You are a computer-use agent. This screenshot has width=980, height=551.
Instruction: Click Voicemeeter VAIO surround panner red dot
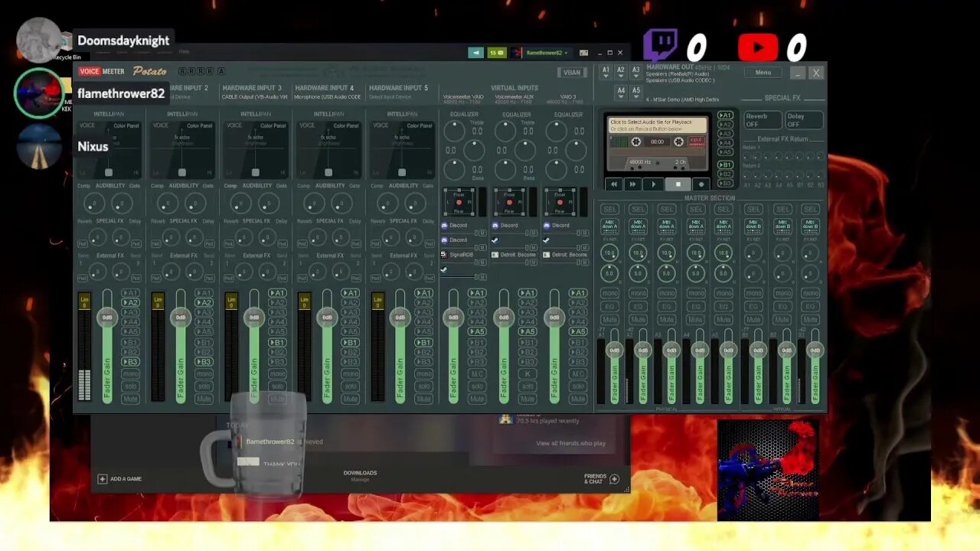pos(459,202)
